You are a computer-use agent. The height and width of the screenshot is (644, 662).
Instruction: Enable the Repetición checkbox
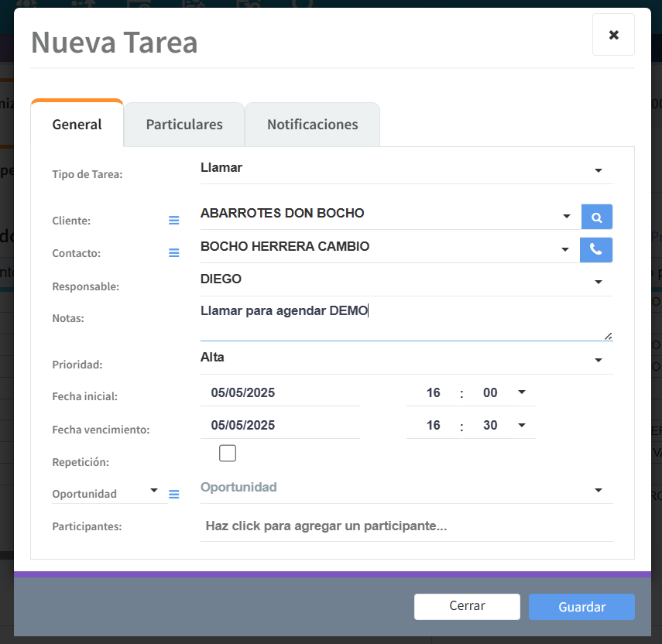(228, 454)
